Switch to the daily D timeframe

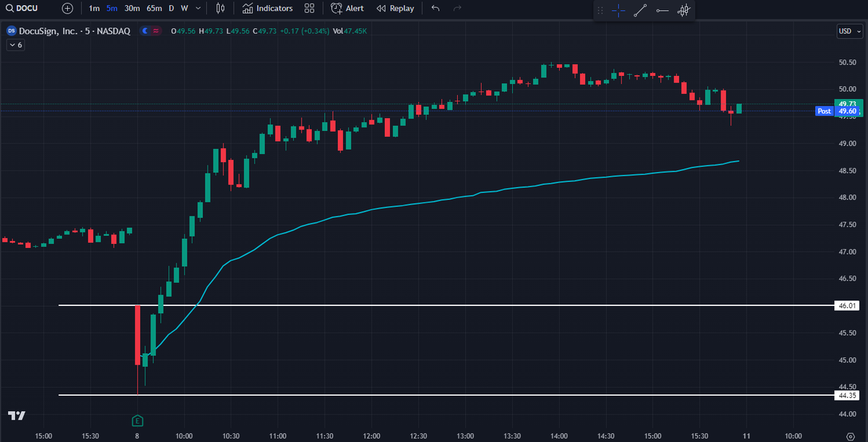coord(171,9)
